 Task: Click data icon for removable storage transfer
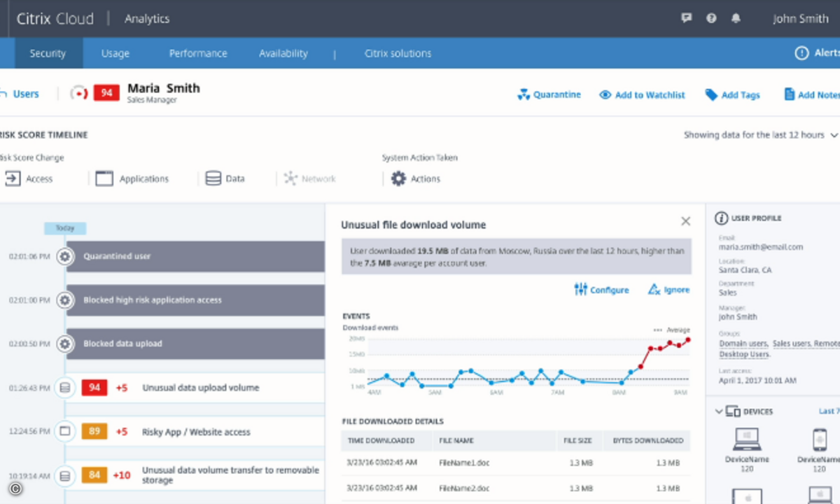coord(65,476)
